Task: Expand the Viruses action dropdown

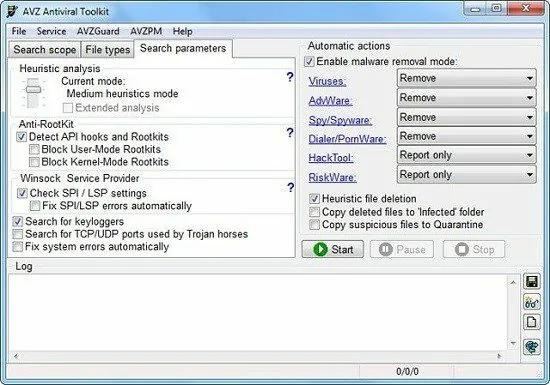Action: (x=467, y=78)
